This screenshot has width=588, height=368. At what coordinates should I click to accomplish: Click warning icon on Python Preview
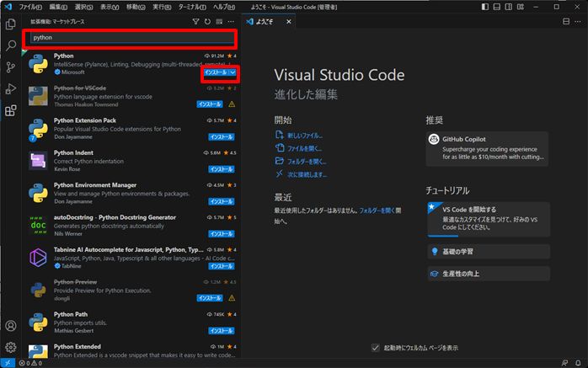coord(232,298)
